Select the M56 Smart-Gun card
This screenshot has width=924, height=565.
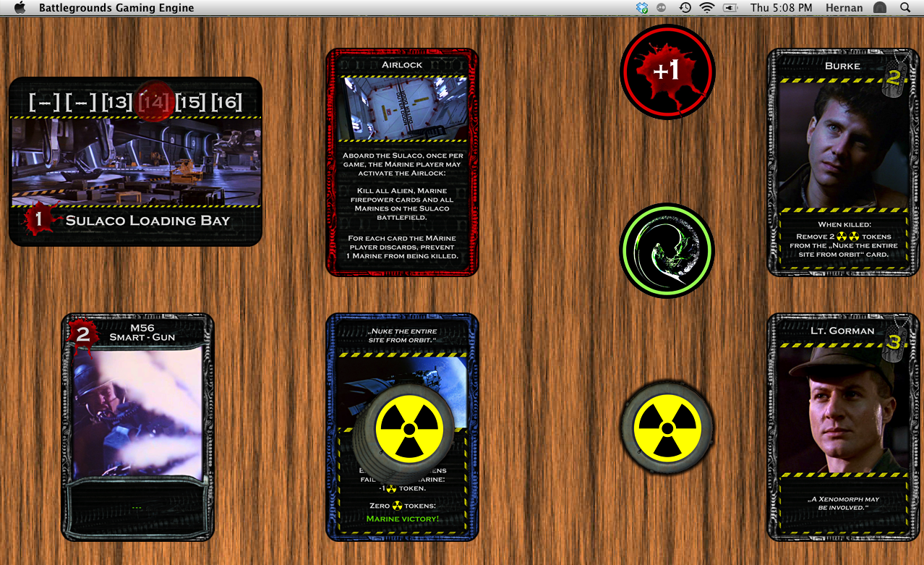point(137,427)
